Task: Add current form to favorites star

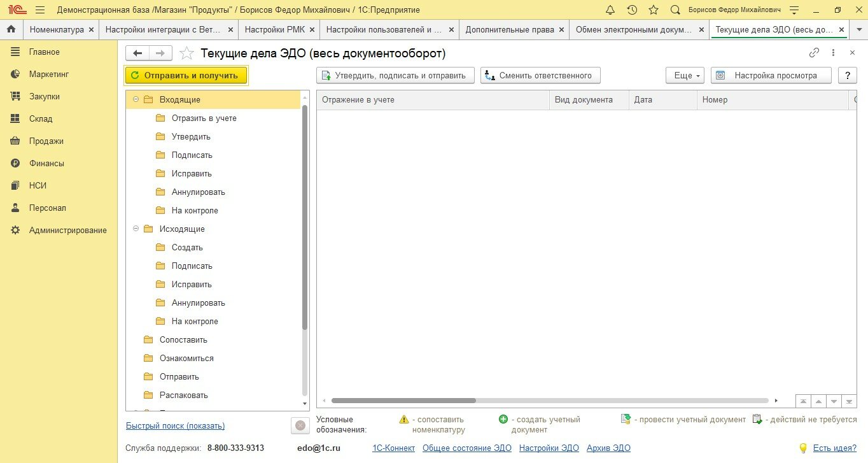Action: 186,53
